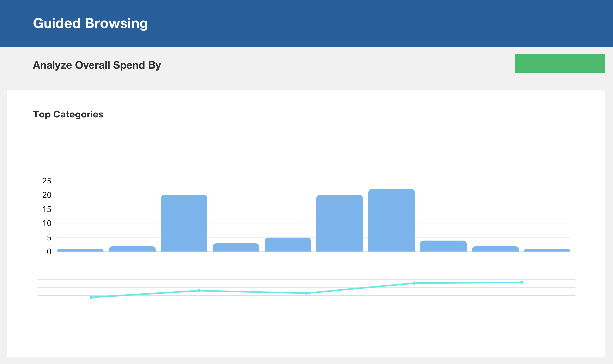Select the fifth bar with value 5
613x364 pixels.
point(288,245)
